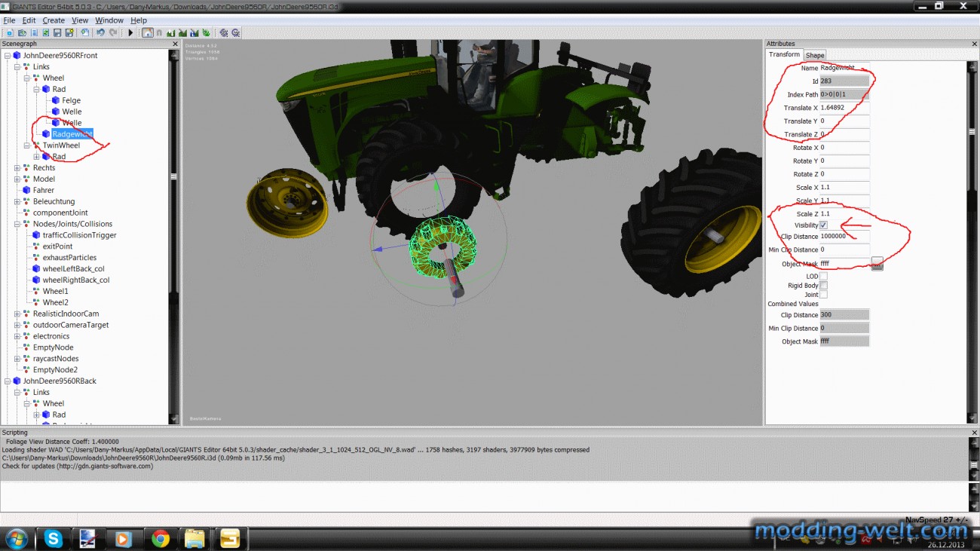Select the exitPoint tree item

(57, 246)
